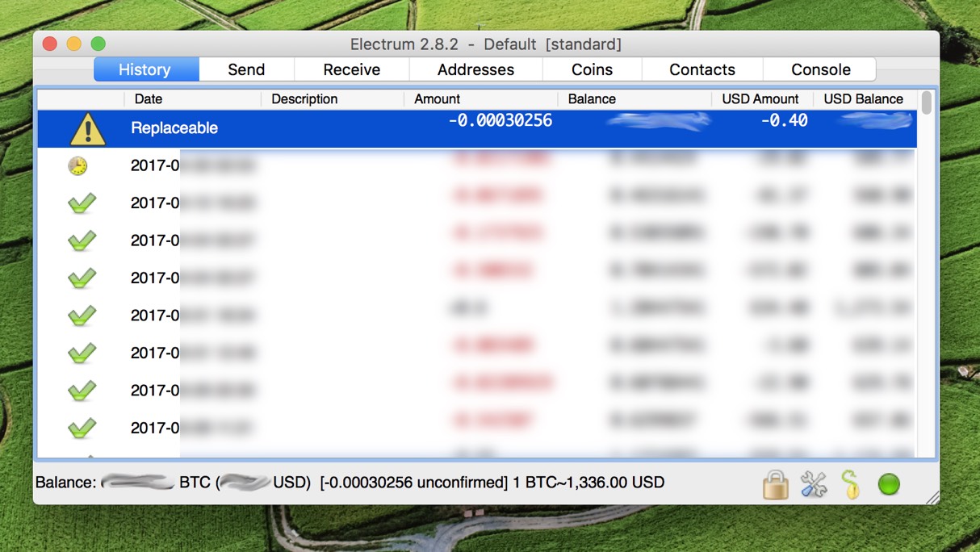Open the Console tab
Viewport: 980px width, 552px height.
[820, 69]
